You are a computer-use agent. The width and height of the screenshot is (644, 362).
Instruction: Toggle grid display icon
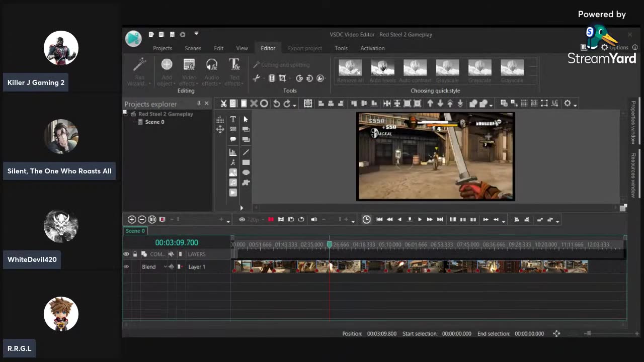pyautogui.click(x=220, y=120)
